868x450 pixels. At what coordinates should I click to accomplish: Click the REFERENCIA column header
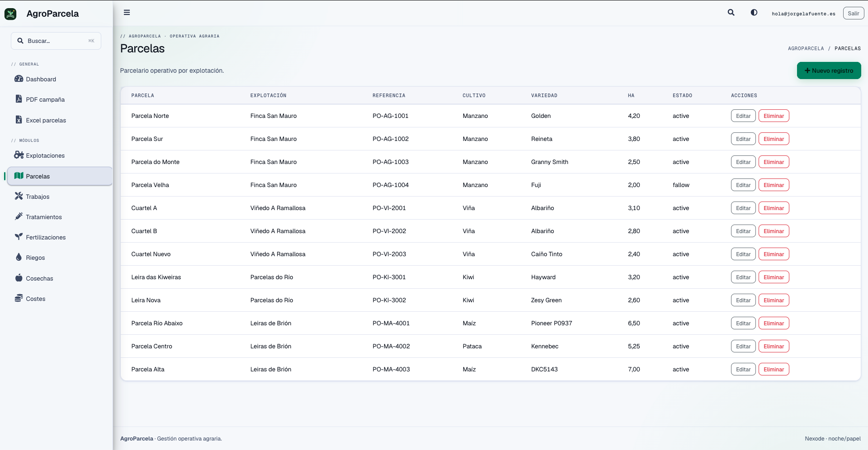pyautogui.click(x=389, y=95)
